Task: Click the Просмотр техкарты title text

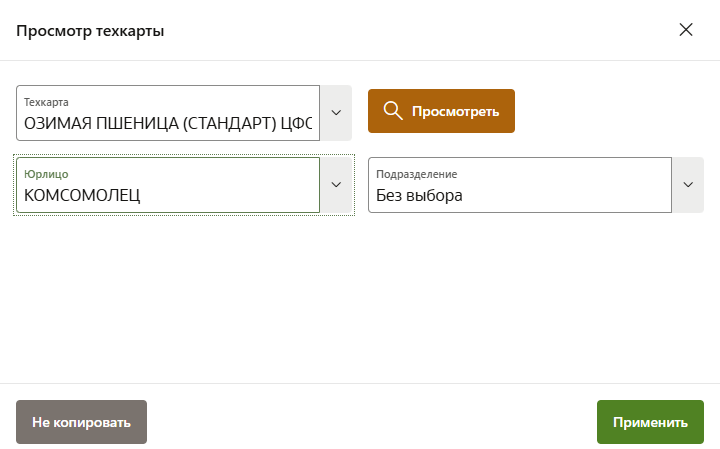Action: 90,30
